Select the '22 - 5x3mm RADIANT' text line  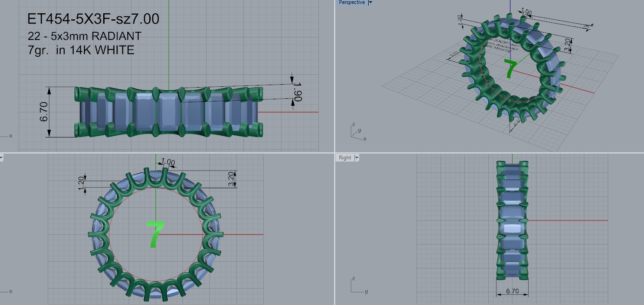pos(84,36)
